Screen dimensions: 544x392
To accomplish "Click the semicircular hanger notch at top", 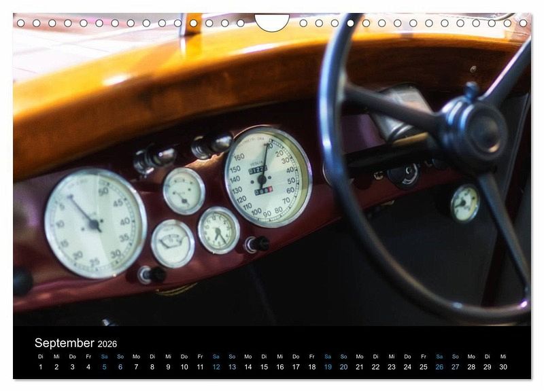I will pyautogui.click(x=272, y=22).
